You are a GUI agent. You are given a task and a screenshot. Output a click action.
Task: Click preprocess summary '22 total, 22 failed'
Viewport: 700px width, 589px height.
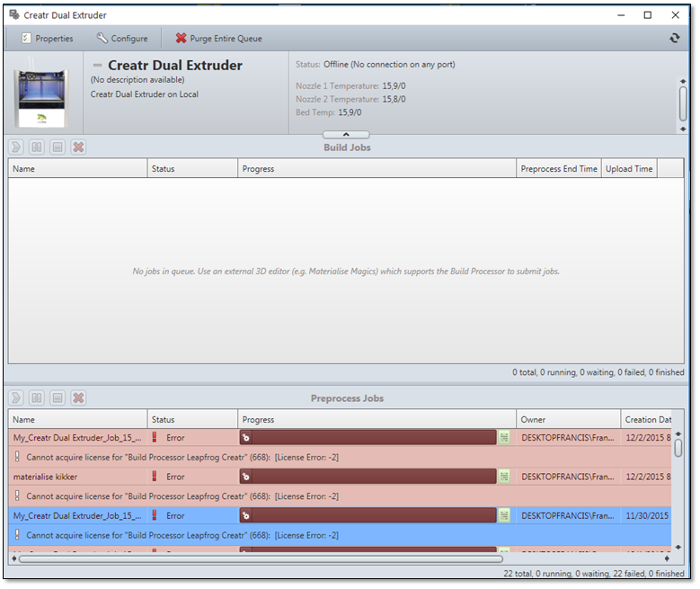coord(594,574)
